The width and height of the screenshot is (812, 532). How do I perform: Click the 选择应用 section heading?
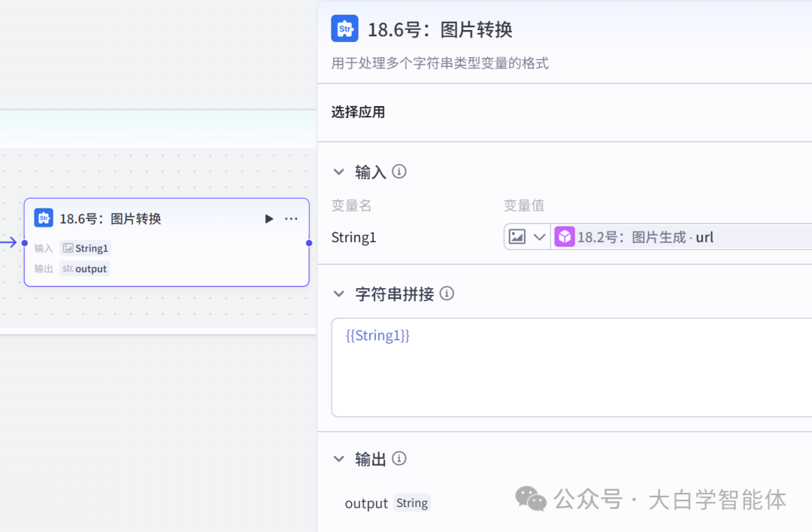(x=358, y=112)
